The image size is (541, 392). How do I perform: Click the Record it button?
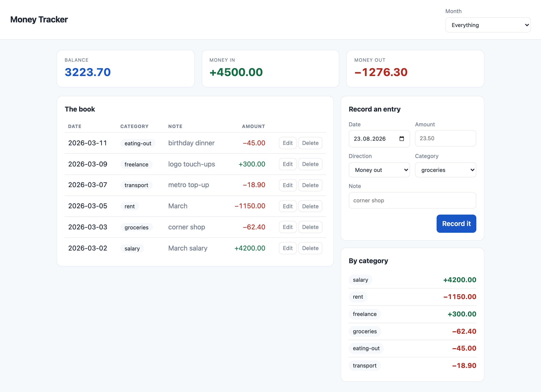456,223
